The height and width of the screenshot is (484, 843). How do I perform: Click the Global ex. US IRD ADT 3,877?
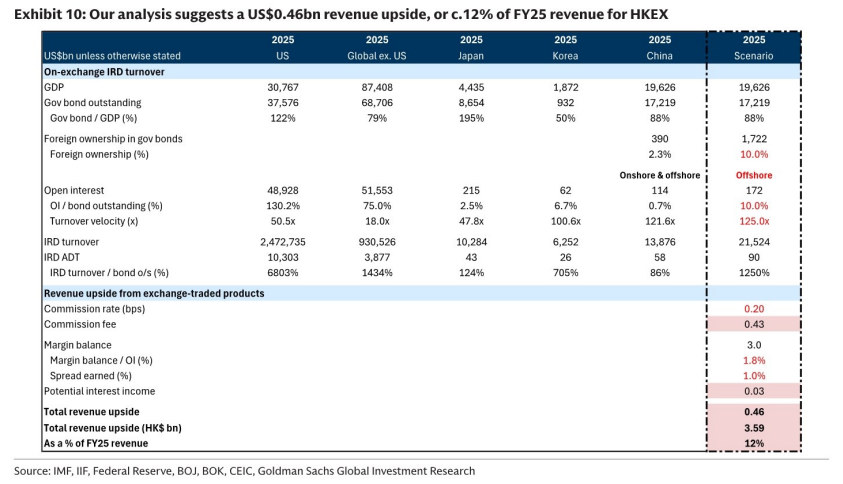(x=377, y=258)
